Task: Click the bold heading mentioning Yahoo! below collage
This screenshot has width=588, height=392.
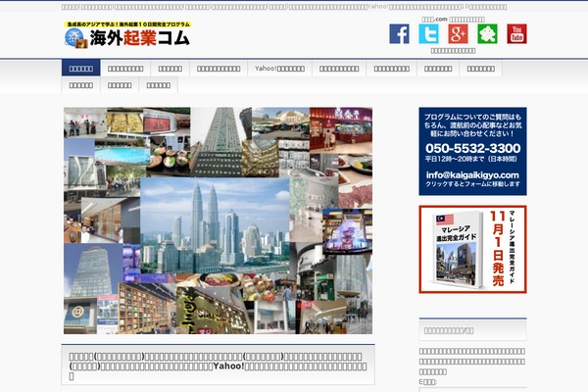Action: click(x=218, y=366)
